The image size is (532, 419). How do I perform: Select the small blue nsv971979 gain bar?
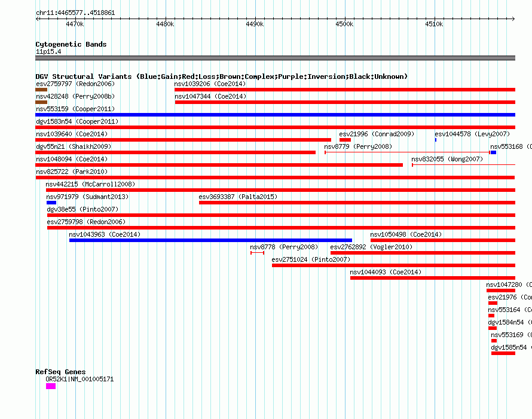51,203
